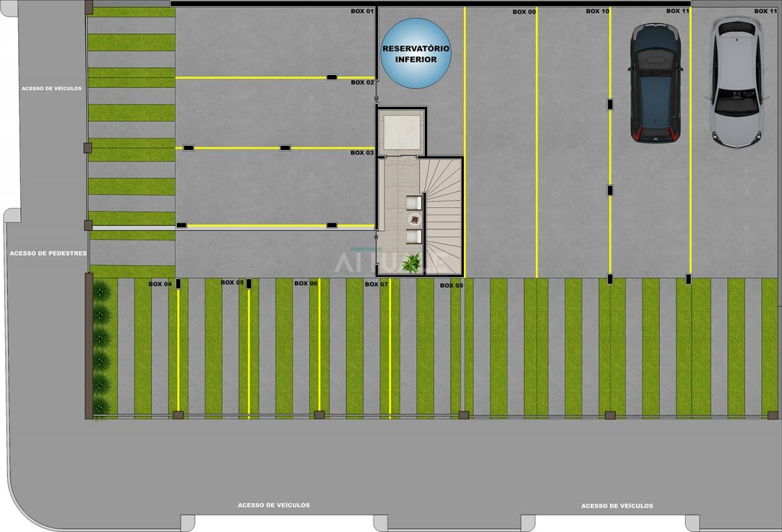Image resolution: width=782 pixels, height=532 pixels.
Task: Click the BOX 10 label
Action: (x=598, y=11)
